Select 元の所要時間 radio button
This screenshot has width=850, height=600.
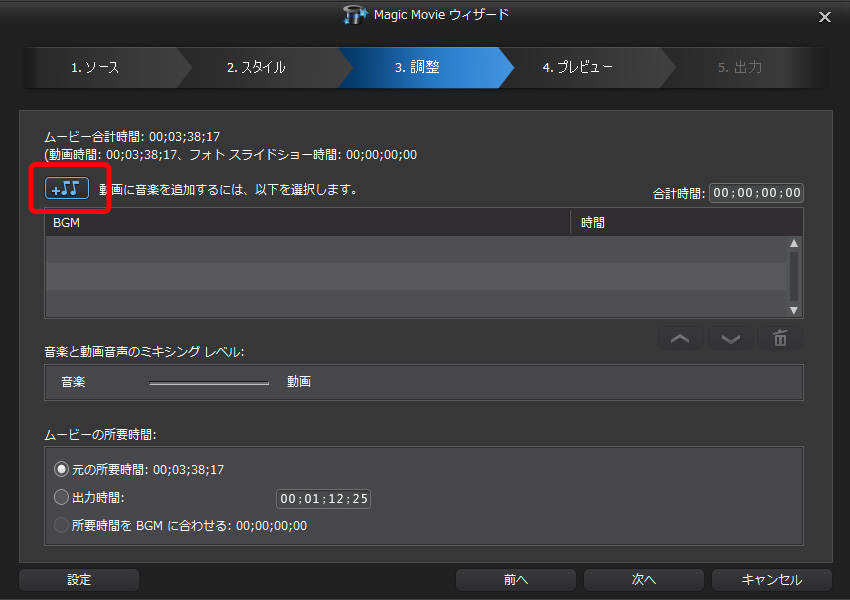(62, 469)
